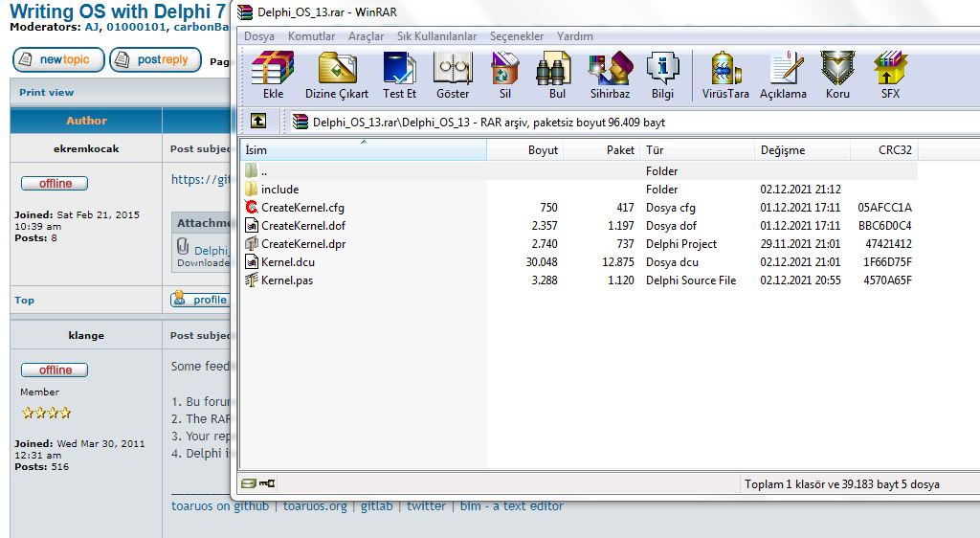Click the date 29.11.2021 21:01
980x538 pixels.
800,244
